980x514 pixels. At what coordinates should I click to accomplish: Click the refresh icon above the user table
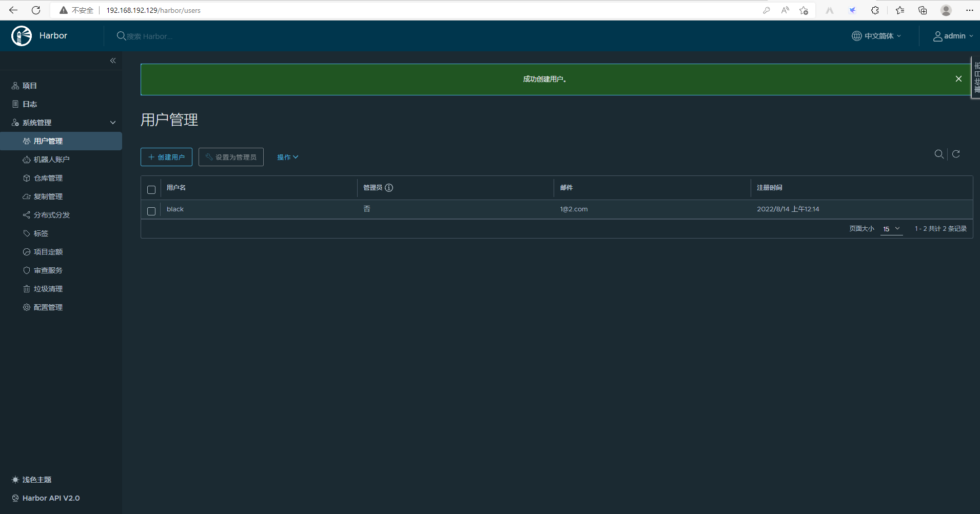tap(956, 154)
